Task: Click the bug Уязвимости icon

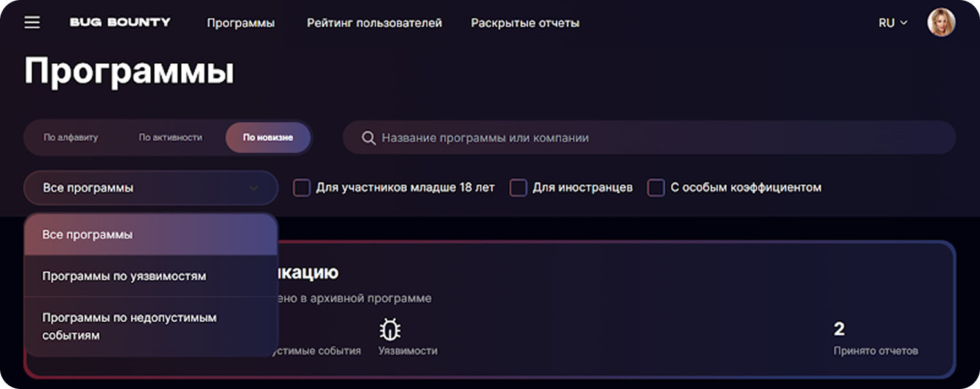Action: coord(389,330)
